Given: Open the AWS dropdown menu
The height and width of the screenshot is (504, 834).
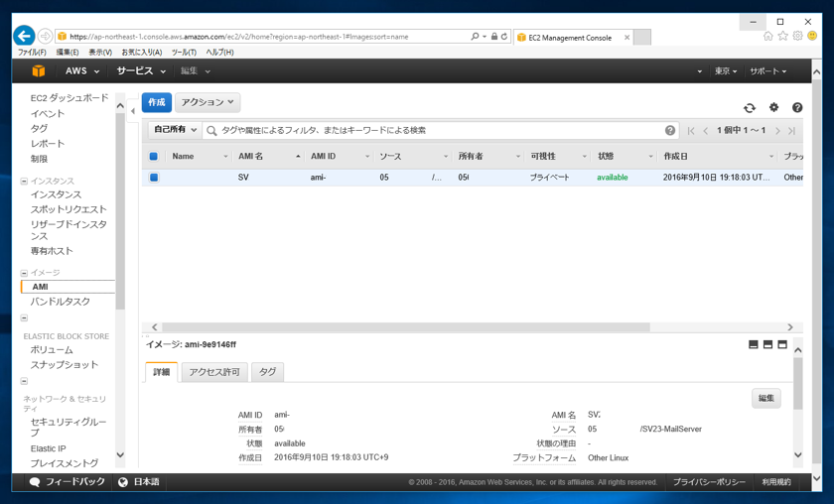Looking at the screenshot, I should (x=82, y=70).
